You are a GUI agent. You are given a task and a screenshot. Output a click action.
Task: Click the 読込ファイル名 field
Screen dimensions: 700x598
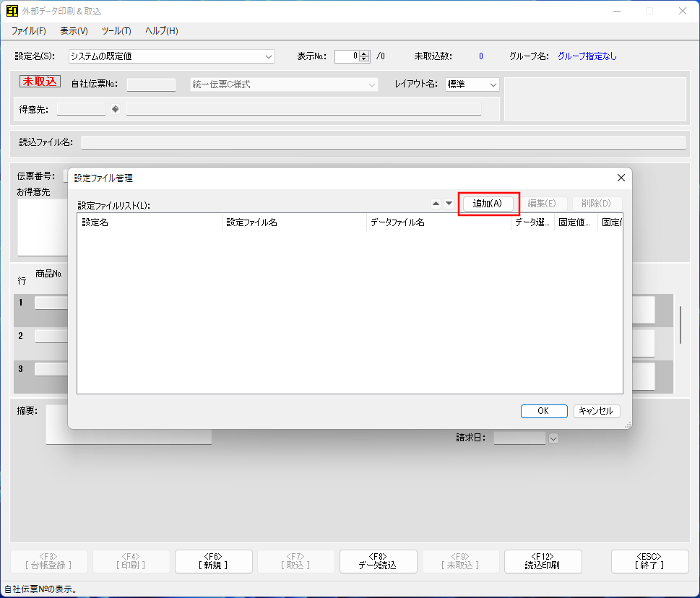tap(383, 143)
